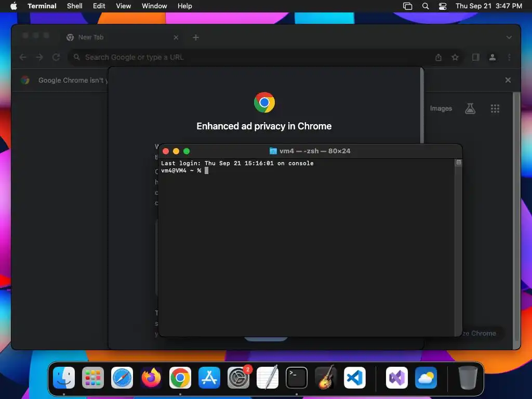The image size is (532, 399).
Task: Minimize the Terminal window
Action: coord(176,151)
